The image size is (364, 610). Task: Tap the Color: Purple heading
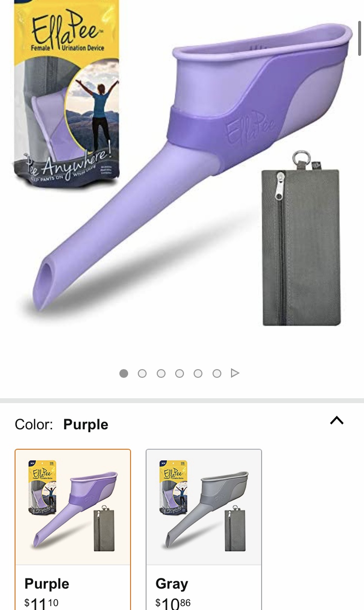(62, 424)
